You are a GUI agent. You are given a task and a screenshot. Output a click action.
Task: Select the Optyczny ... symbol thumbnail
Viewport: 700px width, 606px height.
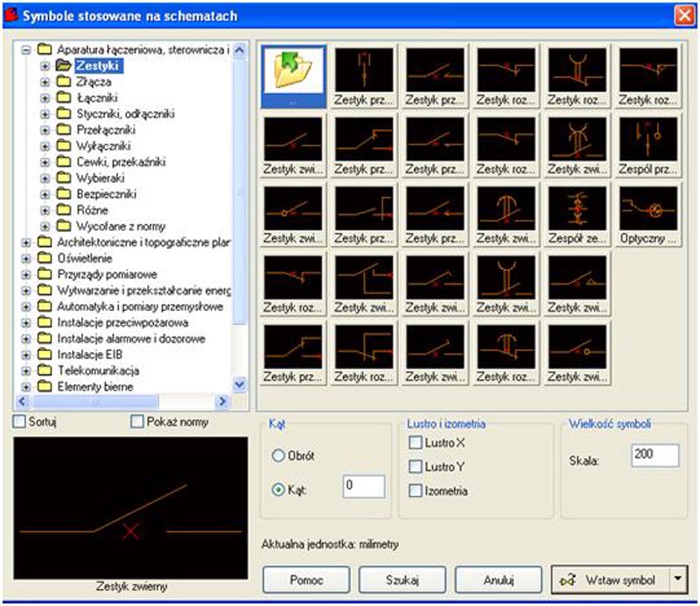[x=648, y=215]
